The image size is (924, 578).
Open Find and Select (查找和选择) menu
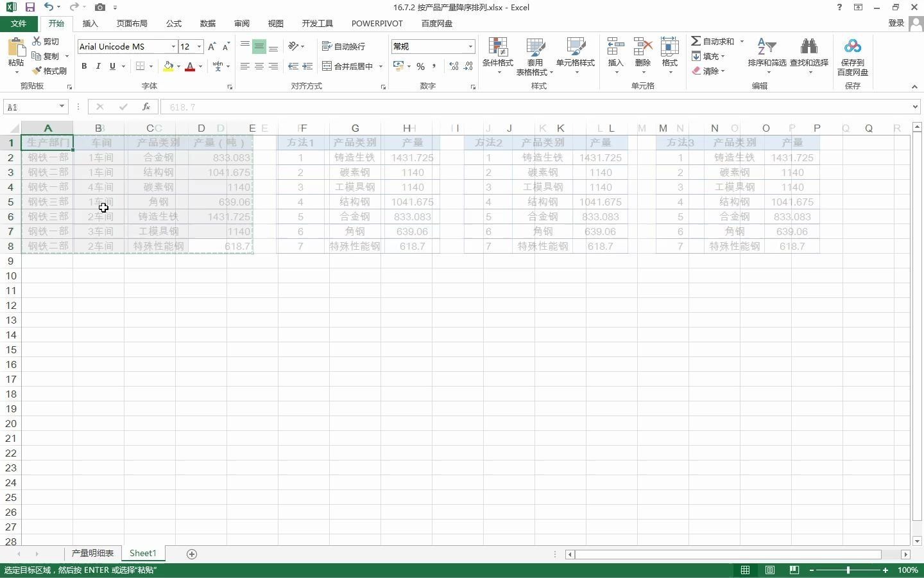(809, 56)
